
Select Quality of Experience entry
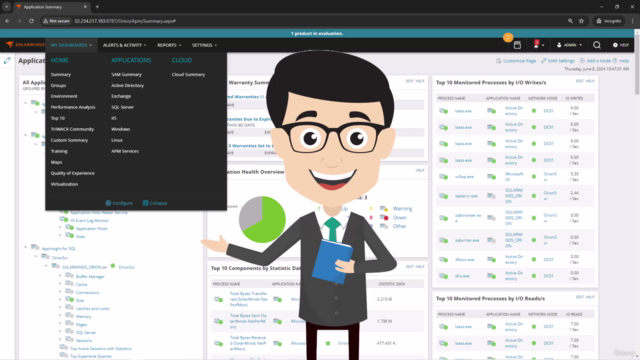[73, 173]
